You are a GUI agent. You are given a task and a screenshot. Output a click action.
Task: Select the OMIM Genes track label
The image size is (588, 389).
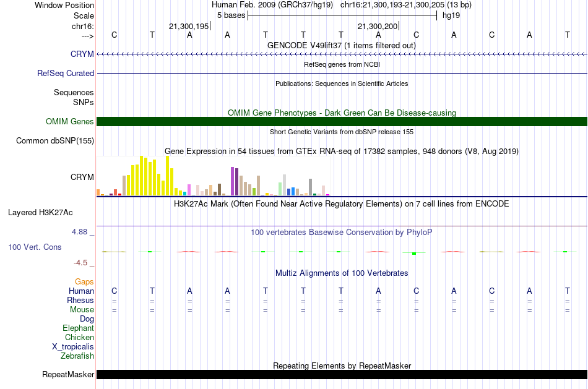pyautogui.click(x=70, y=121)
